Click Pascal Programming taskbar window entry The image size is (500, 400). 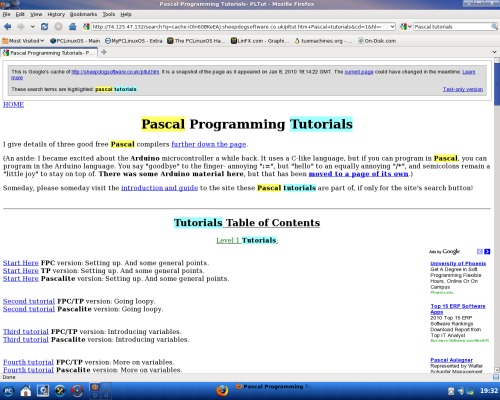pyautogui.click(x=273, y=387)
